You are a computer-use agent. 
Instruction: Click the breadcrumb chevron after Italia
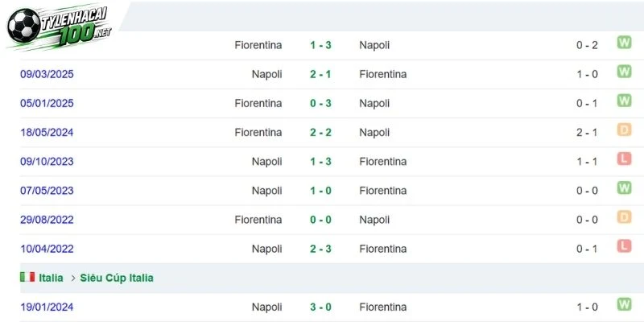point(73,278)
